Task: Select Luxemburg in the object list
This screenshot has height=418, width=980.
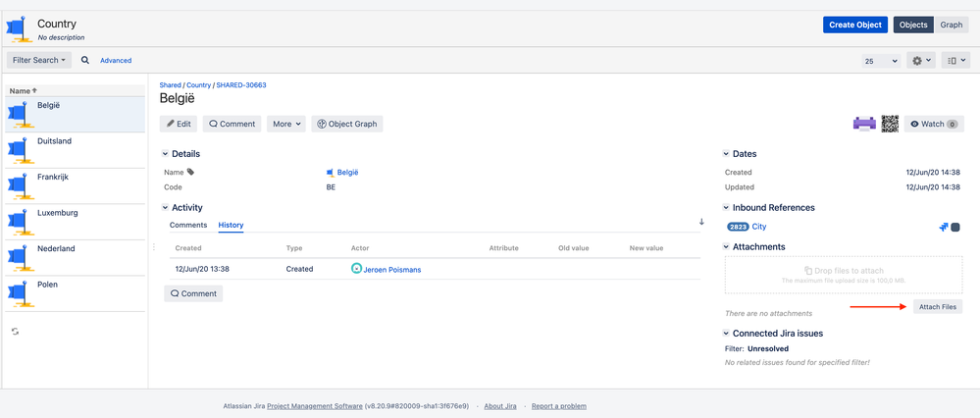Action: point(75,221)
